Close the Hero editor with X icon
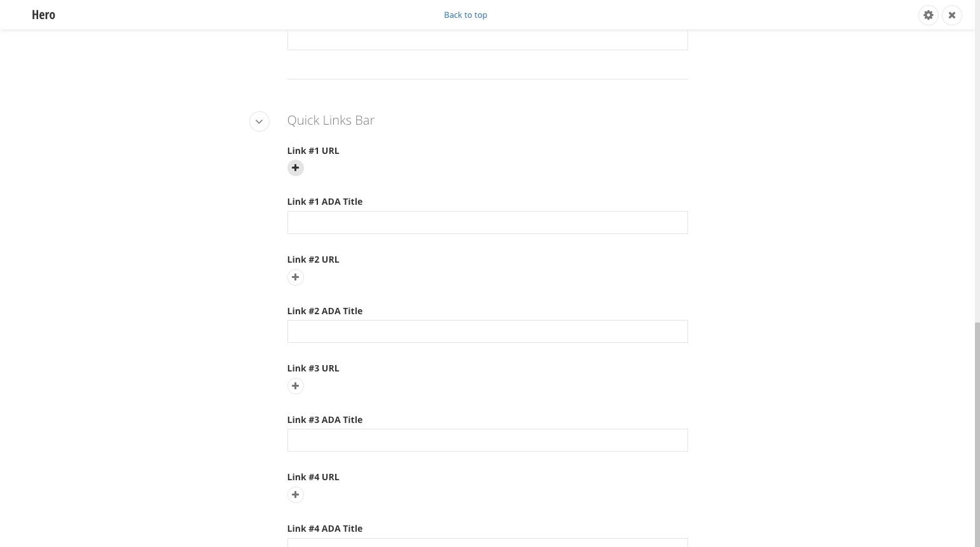 click(952, 15)
